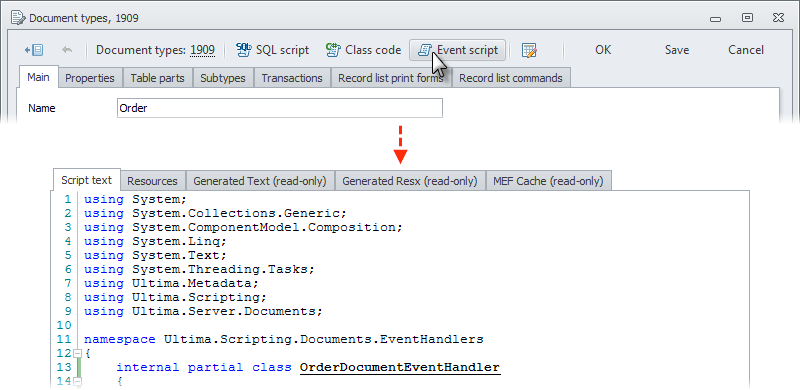The image size is (800, 390).
Task: Click namespace Ultima.Scripting.Documents.EventHandlers line
Action: [284, 339]
